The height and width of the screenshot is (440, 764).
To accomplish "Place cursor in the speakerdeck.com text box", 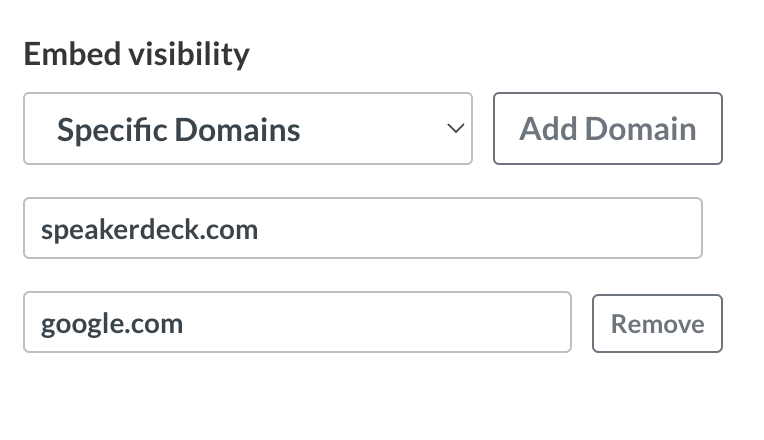I will click(x=362, y=229).
